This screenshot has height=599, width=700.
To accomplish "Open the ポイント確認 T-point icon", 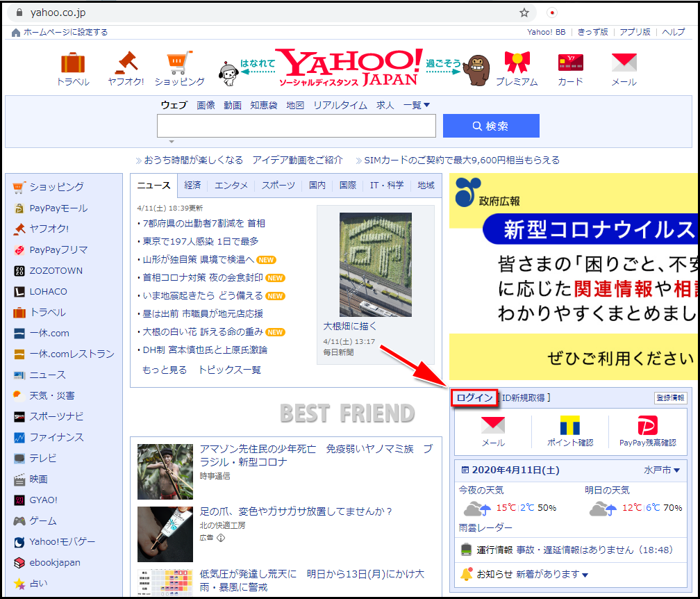I will coord(570,425).
